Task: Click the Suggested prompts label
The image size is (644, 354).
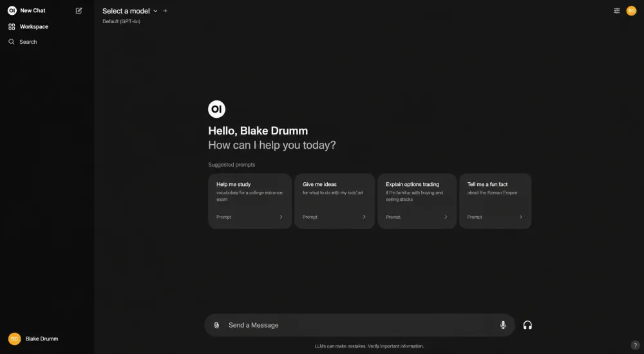Action: tap(232, 165)
